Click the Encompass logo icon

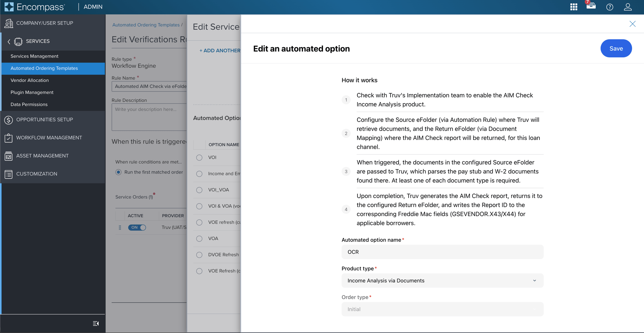pos(9,7)
